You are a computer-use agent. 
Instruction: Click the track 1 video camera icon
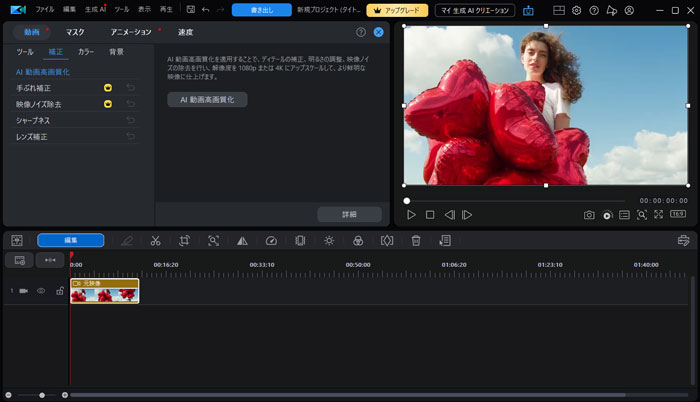[24, 291]
